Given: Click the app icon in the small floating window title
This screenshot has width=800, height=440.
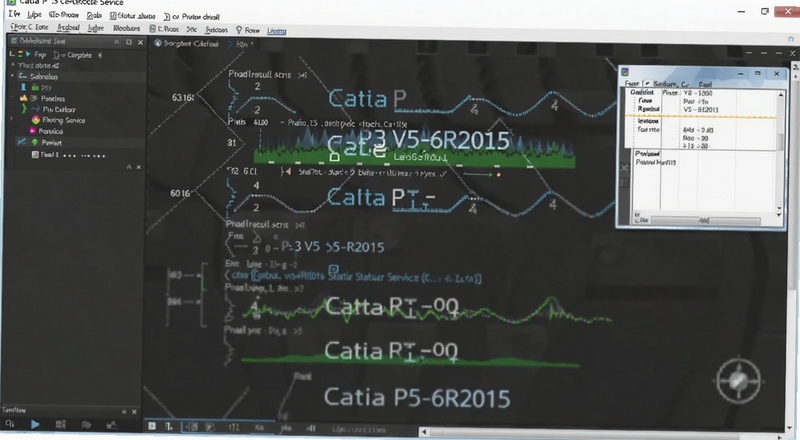Looking at the screenshot, I should coord(625,73).
